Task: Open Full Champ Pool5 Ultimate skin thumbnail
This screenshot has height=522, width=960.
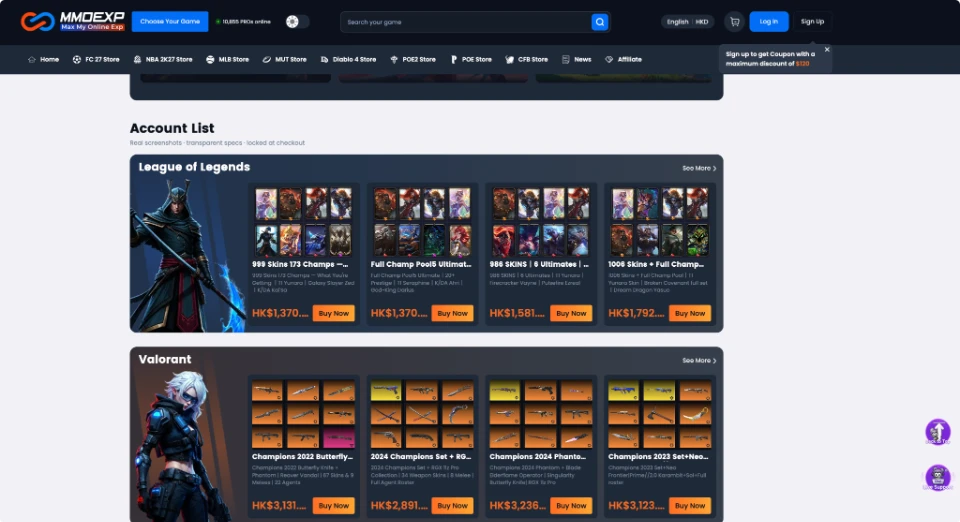Action: coord(422,221)
